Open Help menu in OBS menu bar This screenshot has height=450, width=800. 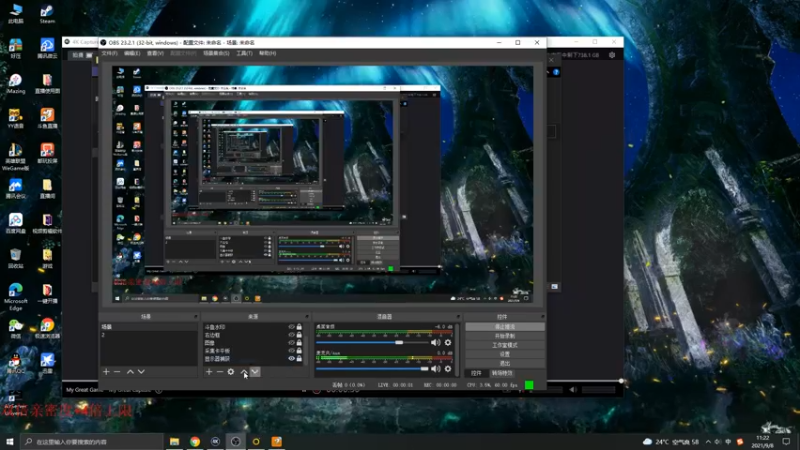[267, 53]
